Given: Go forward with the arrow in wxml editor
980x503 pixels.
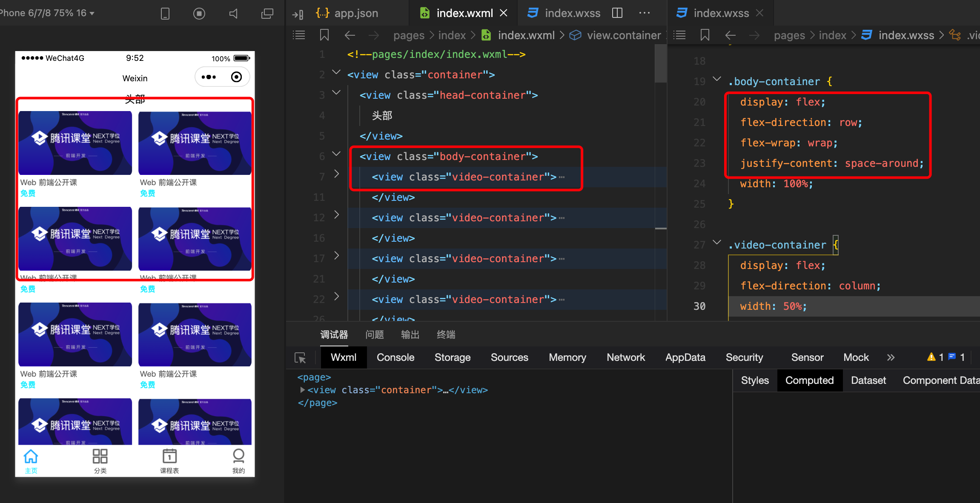Looking at the screenshot, I should point(374,35).
